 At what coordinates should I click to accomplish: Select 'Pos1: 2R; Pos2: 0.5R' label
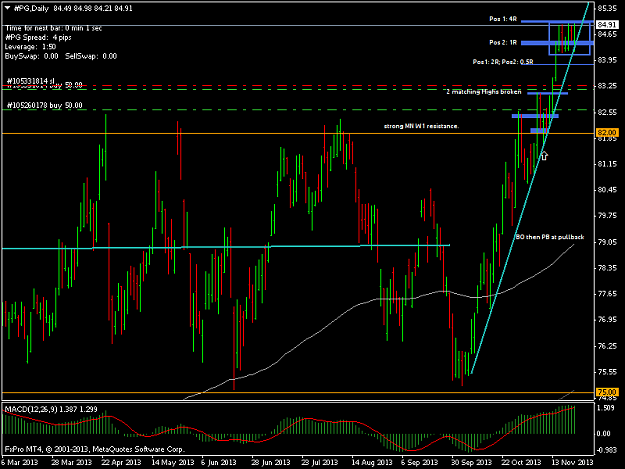coord(503,62)
